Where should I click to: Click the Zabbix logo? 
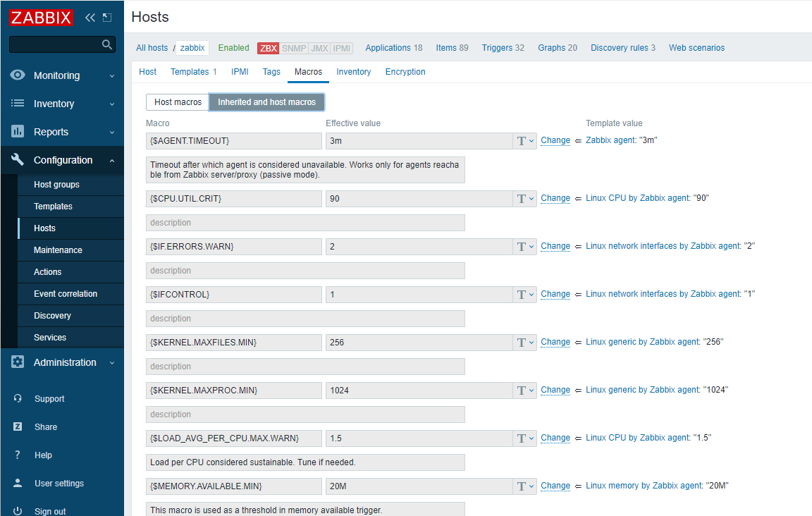click(x=41, y=18)
